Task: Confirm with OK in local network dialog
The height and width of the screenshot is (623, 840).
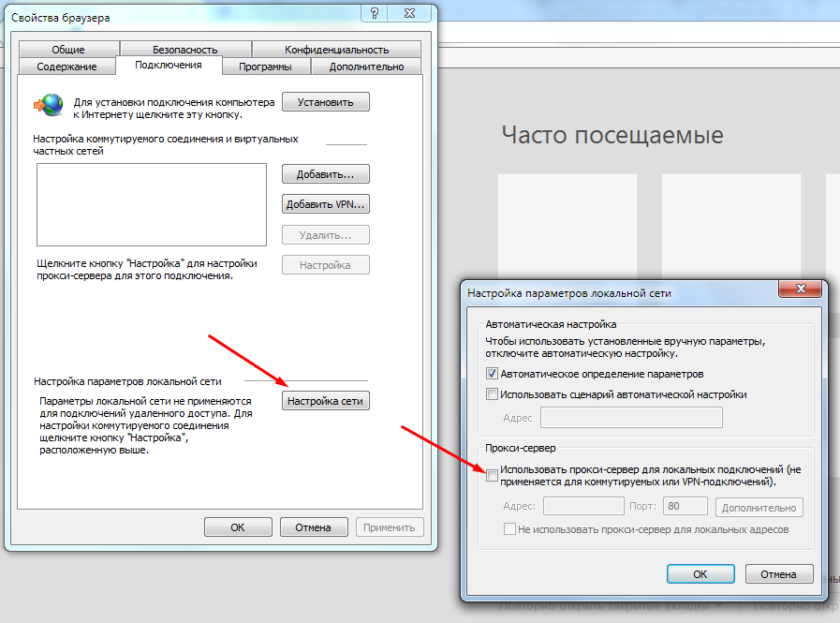Action: [x=700, y=573]
